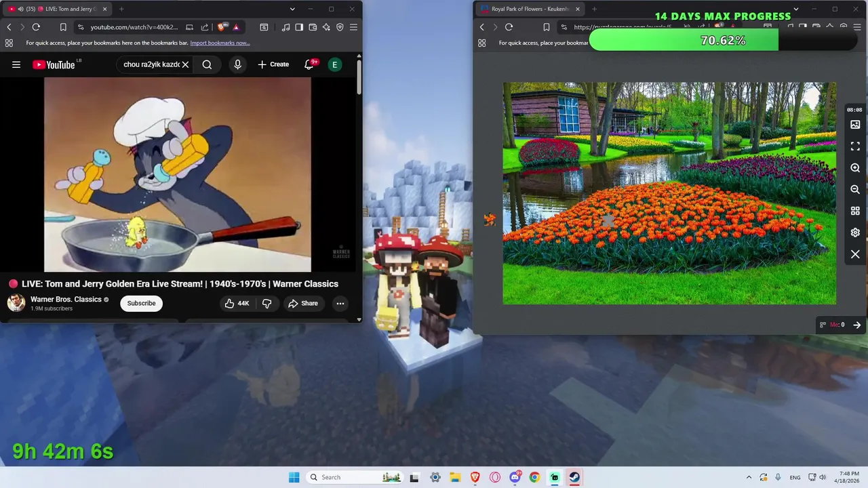Arrange the puzzle pieces with the grid icon

coord(855,211)
